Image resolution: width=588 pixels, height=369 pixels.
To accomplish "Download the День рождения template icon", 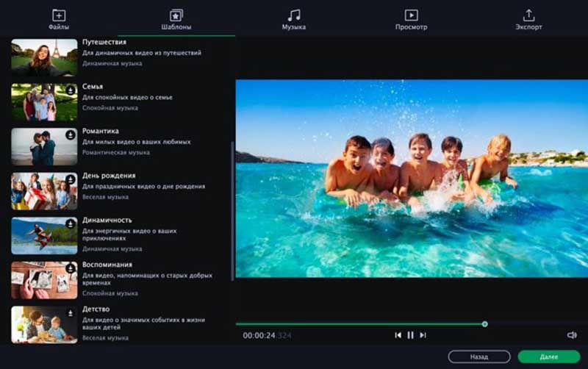I will (x=71, y=179).
